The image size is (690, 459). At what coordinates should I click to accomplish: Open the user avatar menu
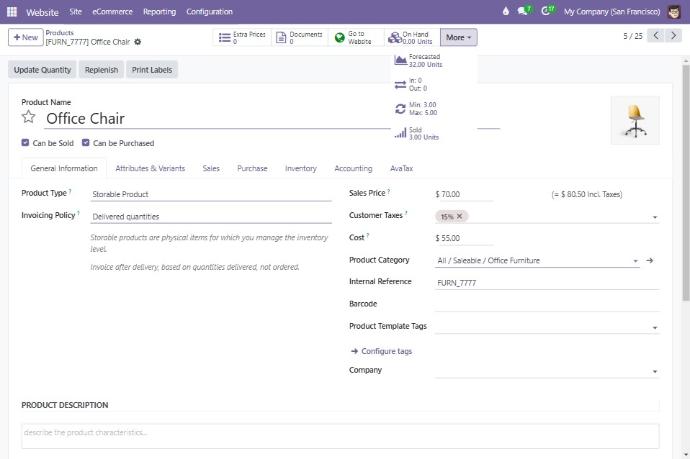674,12
